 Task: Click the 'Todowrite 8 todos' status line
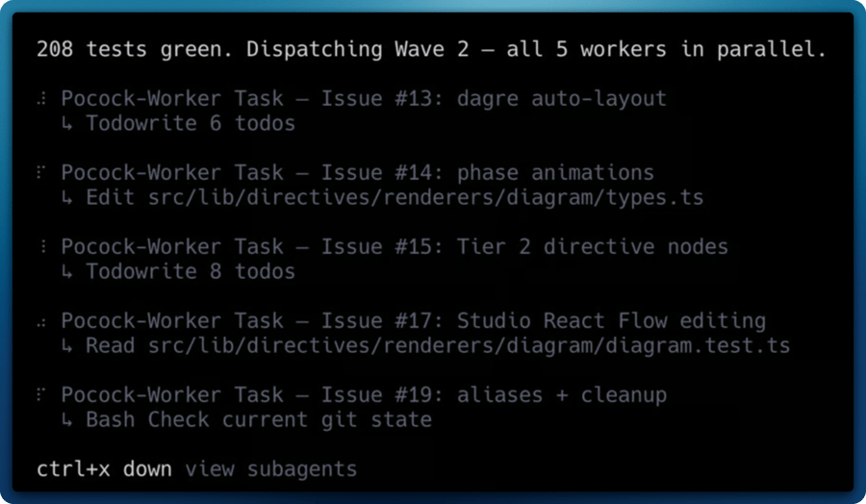(191, 271)
